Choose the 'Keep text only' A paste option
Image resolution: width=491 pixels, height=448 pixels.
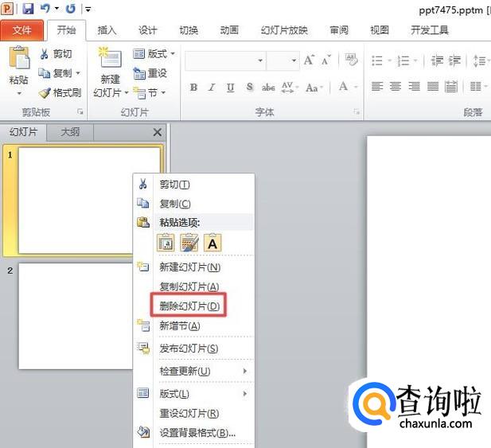[x=212, y=243]
